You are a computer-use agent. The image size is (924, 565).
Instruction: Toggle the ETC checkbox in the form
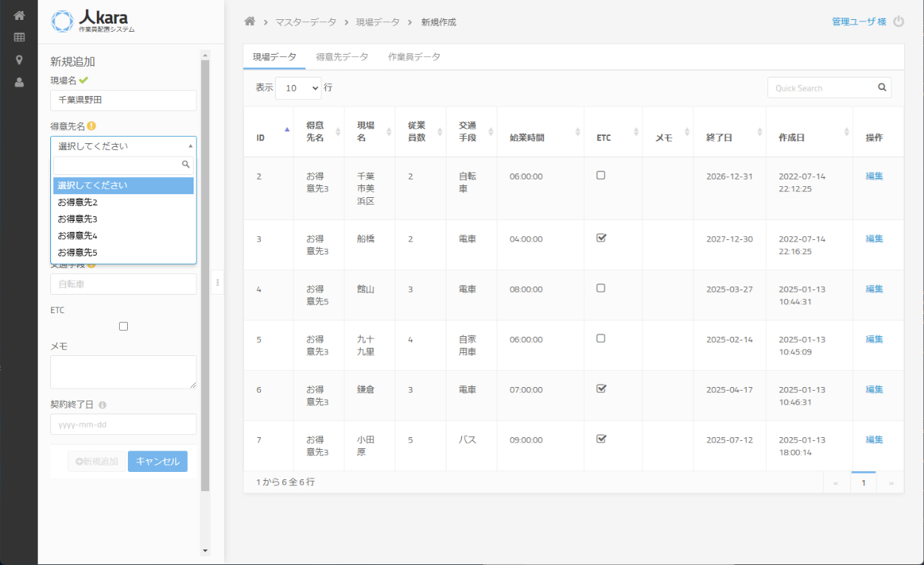(x=123, y=326)
